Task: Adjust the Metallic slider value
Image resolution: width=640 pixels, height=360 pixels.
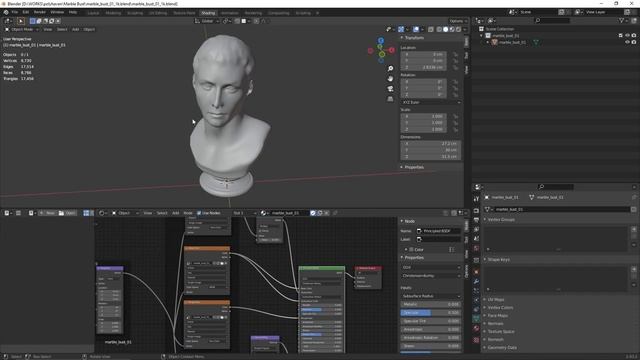Action: (431, 304)
